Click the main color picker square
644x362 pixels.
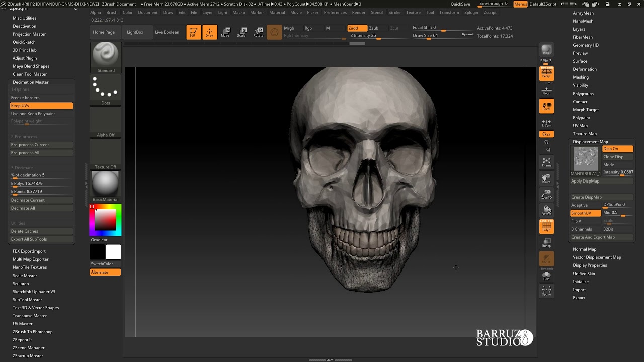point(105,220)
